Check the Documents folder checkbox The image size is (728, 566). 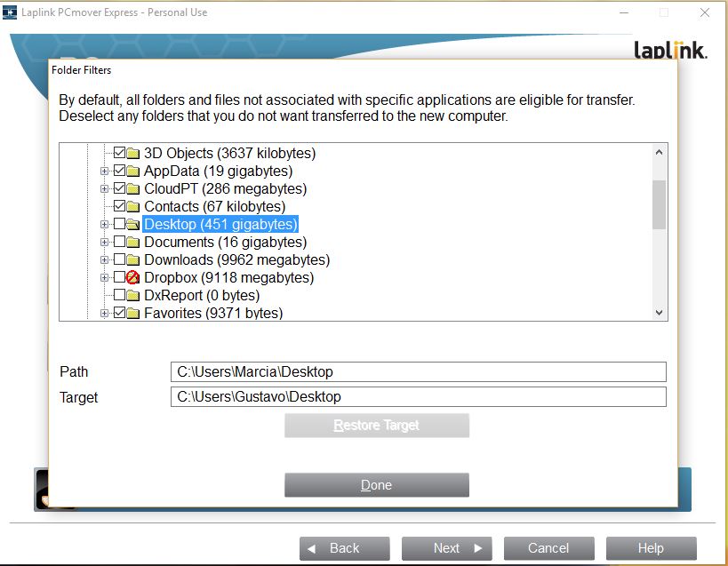coord(119,242)
